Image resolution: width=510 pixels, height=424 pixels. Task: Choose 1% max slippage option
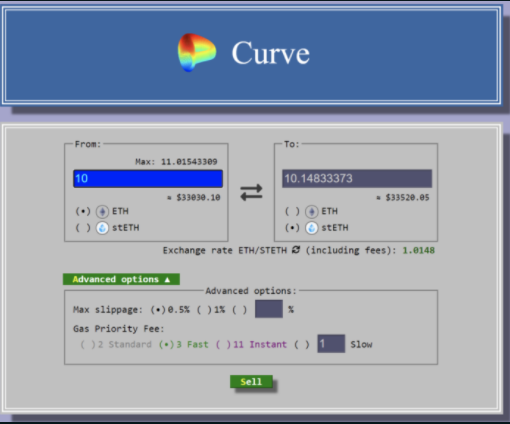click(211, 310)
